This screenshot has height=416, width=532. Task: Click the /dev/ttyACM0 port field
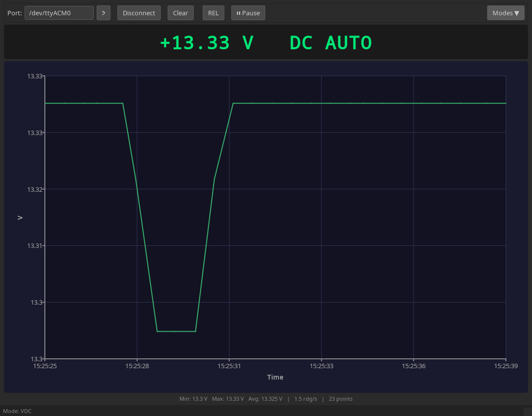[x=59, y=13]
